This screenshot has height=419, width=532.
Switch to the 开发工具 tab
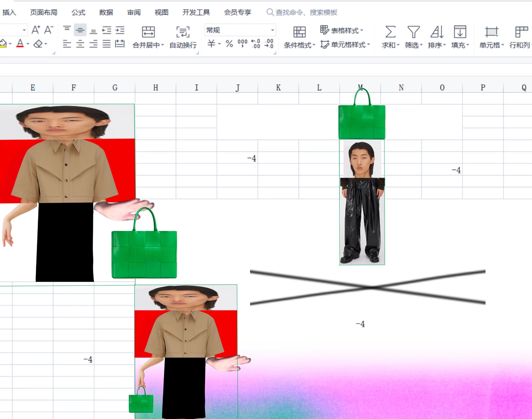(196, 12)
